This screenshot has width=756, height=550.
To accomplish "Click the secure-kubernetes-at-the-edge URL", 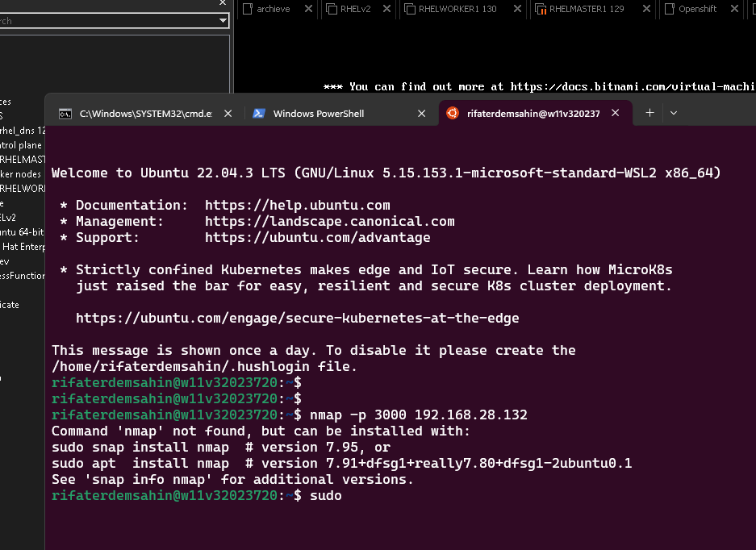I will [298, 318].
